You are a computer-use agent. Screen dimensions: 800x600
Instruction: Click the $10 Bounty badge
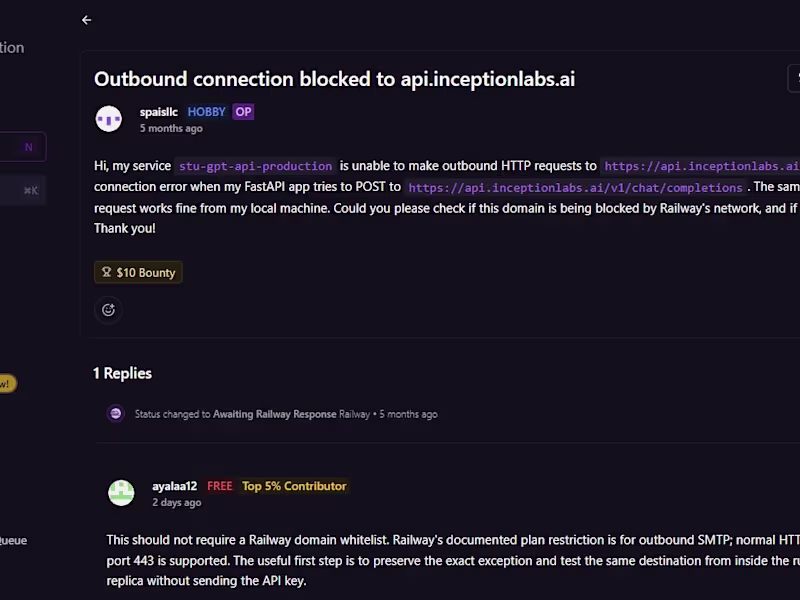[x=138, y=272]
